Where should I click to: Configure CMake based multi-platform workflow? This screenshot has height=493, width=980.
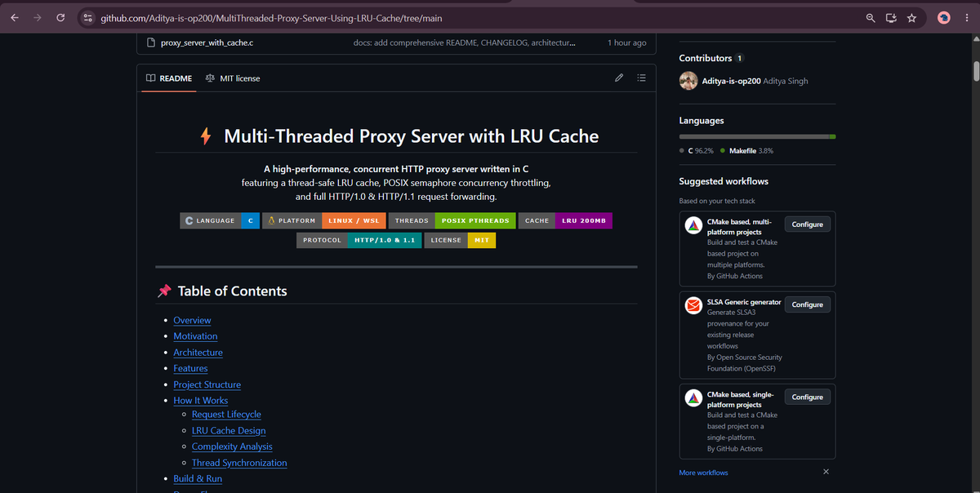click(807, 224)
